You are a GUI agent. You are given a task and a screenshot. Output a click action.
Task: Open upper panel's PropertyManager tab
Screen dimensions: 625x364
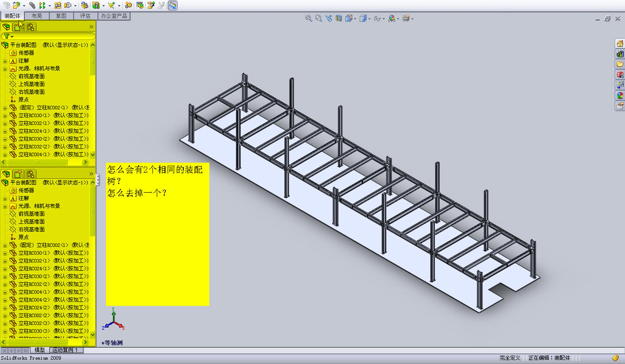pyautogui.click(x=18, y=27)
